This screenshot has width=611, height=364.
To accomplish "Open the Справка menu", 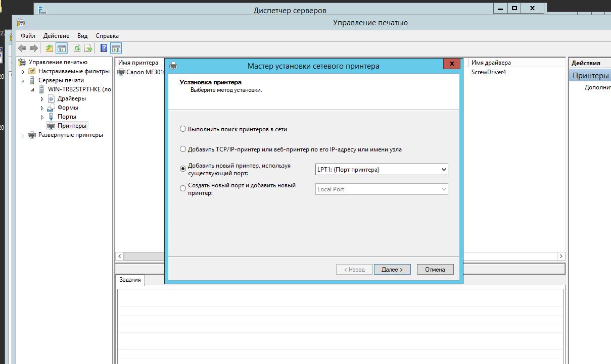I will [107, 36].
